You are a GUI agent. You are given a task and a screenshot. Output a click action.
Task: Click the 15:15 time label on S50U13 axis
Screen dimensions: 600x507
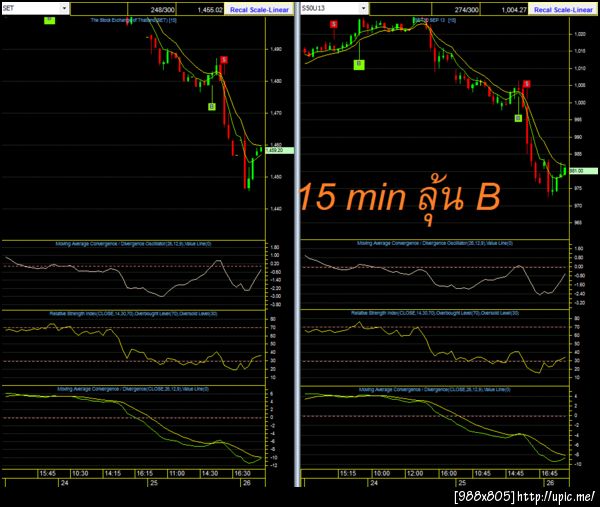point(348,474)
